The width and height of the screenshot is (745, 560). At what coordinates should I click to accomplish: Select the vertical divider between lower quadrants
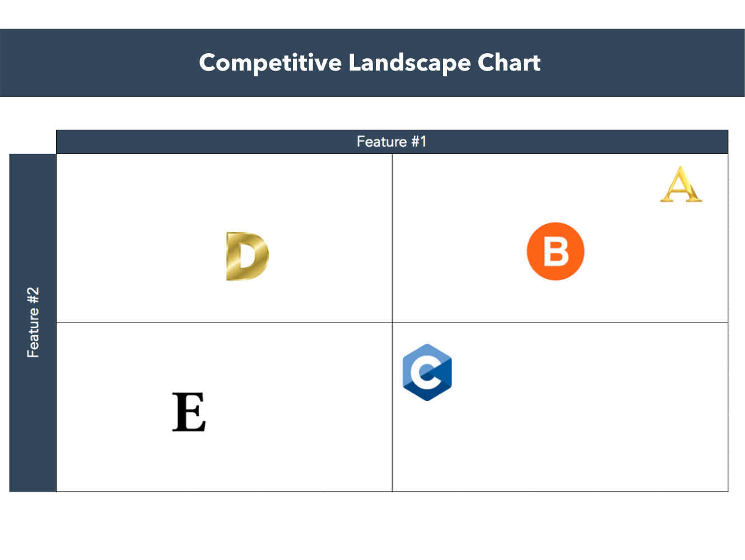(392, 426)
